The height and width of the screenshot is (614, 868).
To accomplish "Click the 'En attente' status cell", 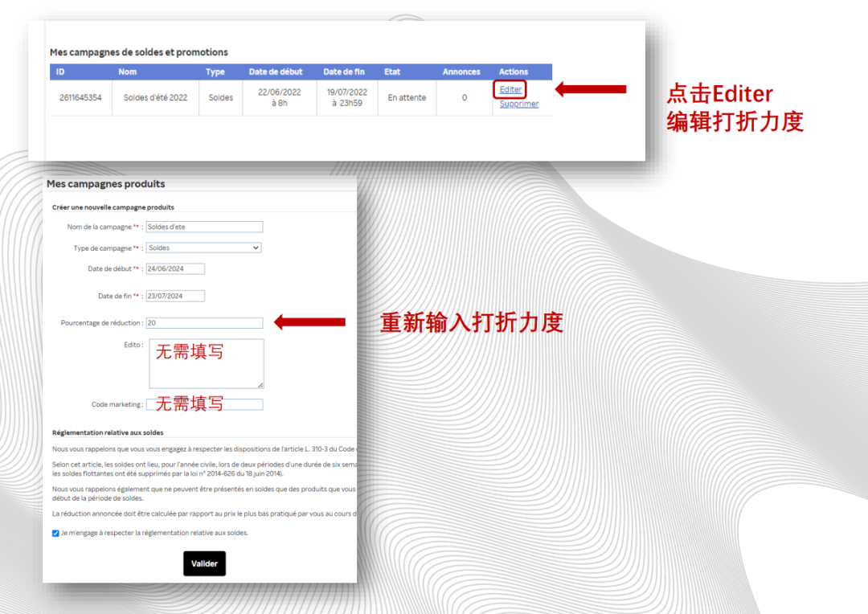I will tap(407, 97).
